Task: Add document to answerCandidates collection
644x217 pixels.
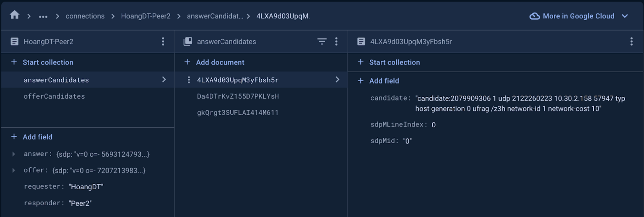Action: (214, 62)
